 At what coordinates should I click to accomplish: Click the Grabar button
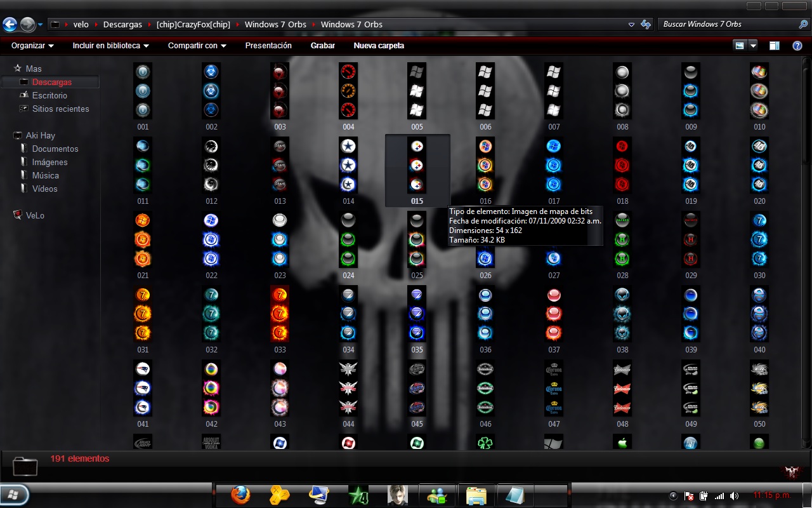coord(323,46)
